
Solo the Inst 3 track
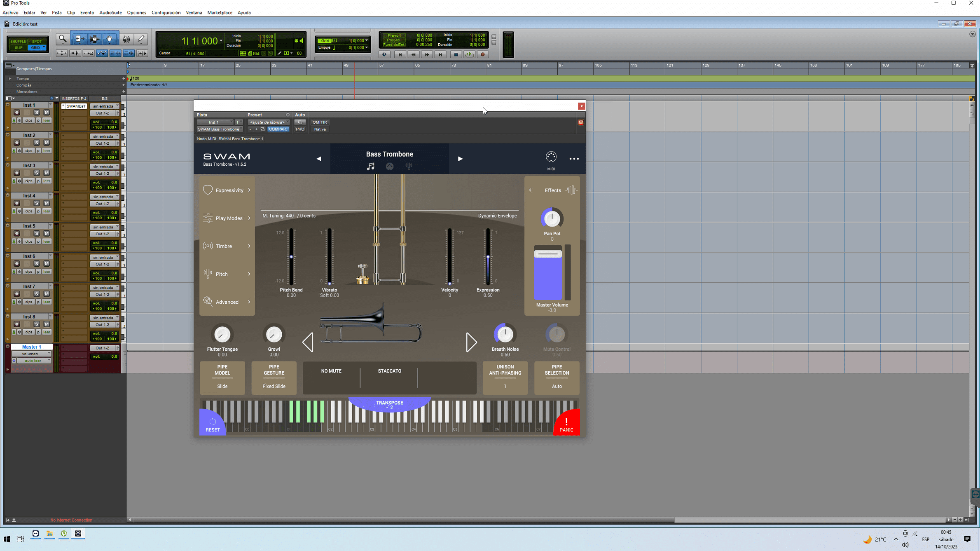click(37, 173)
